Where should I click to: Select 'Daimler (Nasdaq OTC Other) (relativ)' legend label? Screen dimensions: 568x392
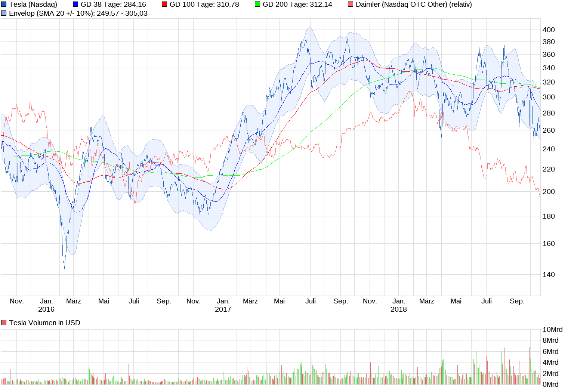[414, 4]
